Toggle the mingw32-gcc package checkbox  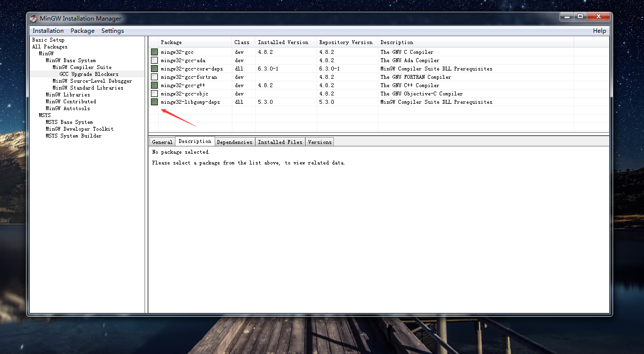click(x=154, y=52)
